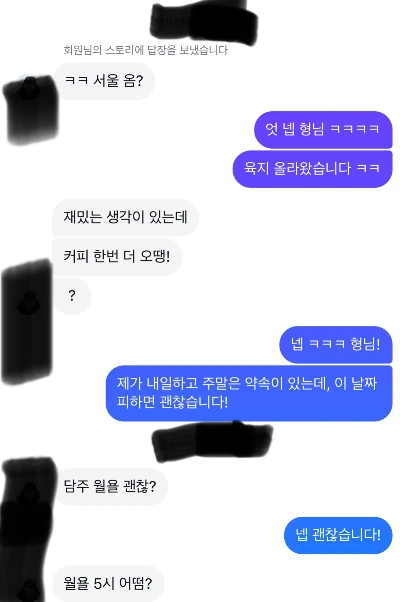Select the '커피 한번 더 오땡!' bubble
Image resolution: width=400 pixels, height=602 pixels.
pyautogui.click(x=117, y=256)
